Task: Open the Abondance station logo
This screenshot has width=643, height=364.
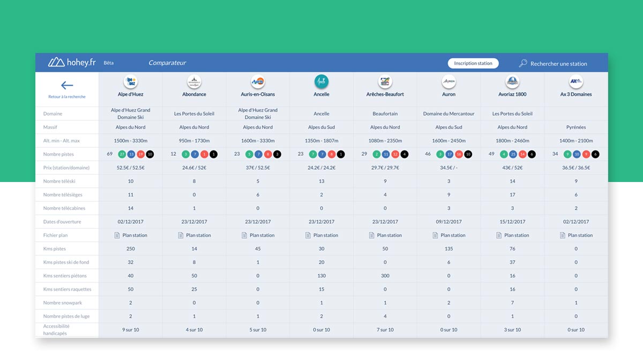Action: (194, 82)
